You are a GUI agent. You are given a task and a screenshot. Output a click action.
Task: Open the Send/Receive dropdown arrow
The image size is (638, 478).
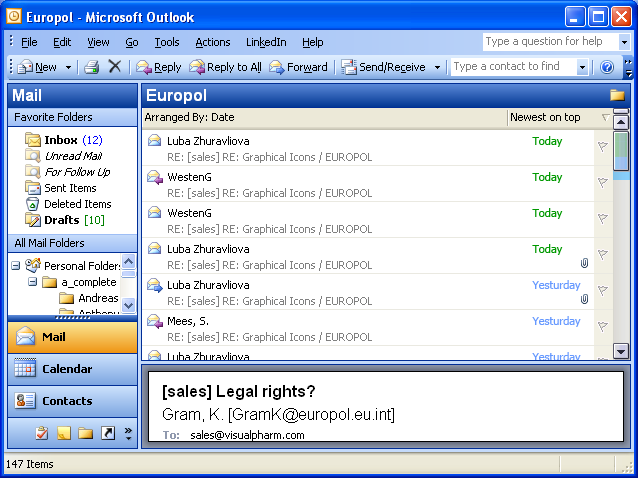pyautogui.click(x=437, y=67)
